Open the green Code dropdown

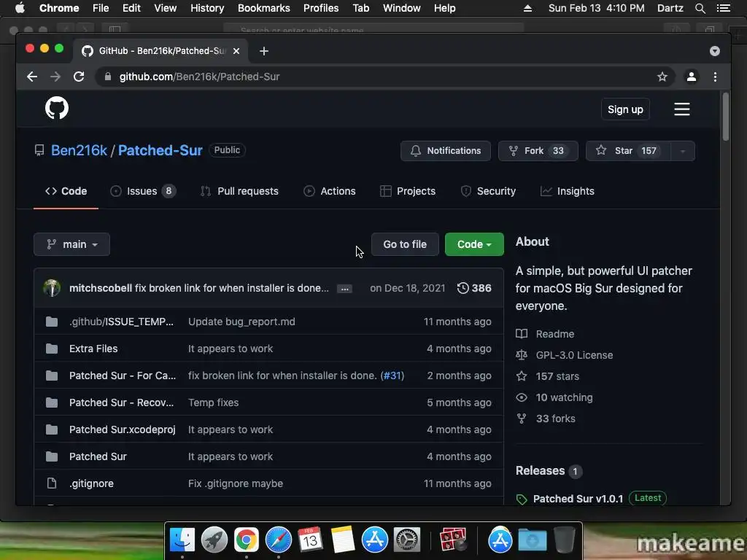coord(474,244)
